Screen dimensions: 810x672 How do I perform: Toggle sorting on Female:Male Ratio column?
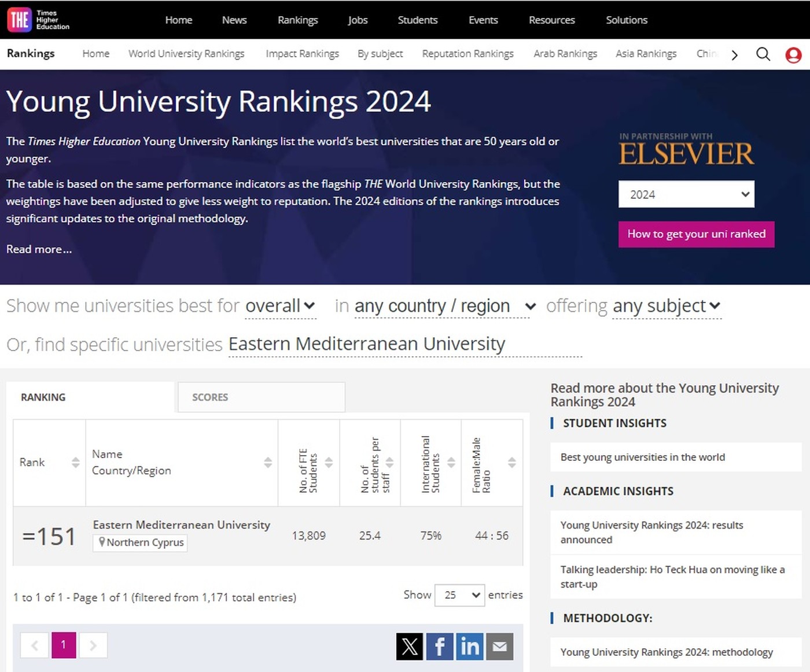pyautogui.click(x=511, y=463)
